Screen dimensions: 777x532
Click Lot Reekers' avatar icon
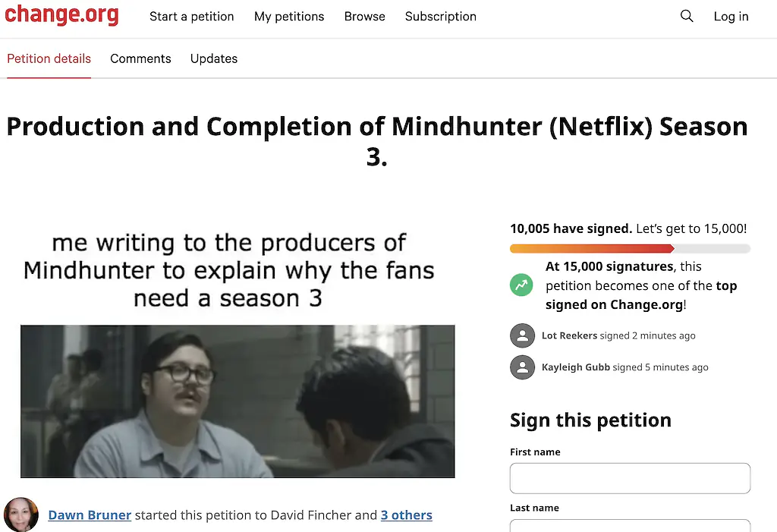522,335
